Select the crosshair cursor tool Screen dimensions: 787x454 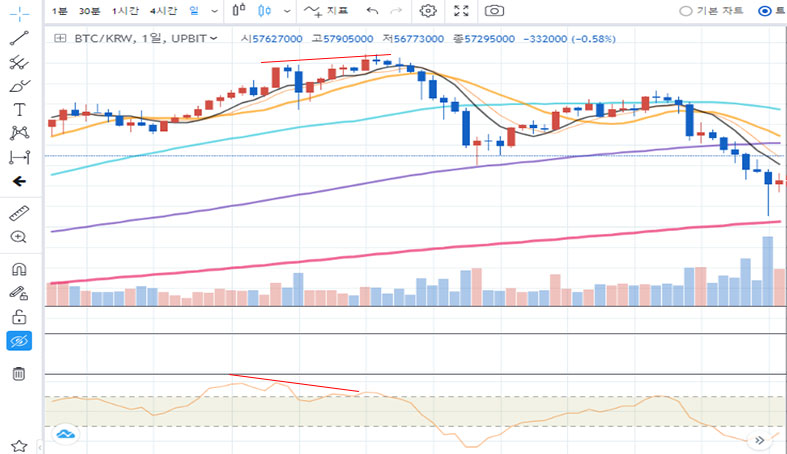point(19,15)
